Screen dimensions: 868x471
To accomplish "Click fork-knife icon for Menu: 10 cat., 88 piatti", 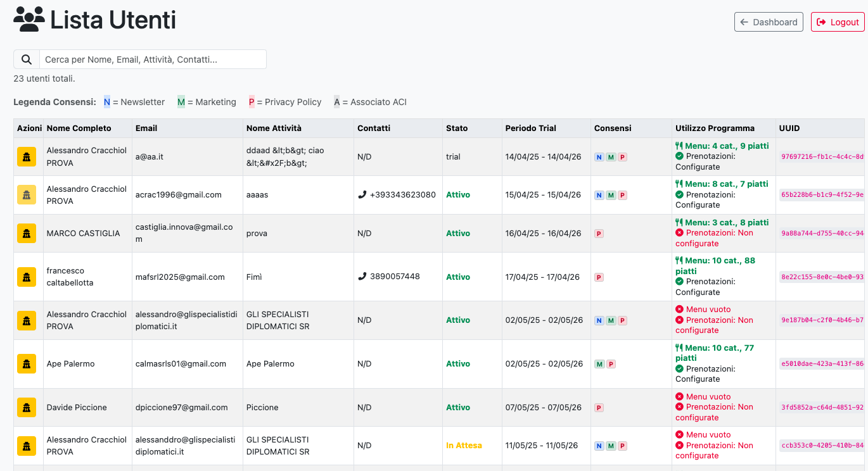I will pos(679,260).
